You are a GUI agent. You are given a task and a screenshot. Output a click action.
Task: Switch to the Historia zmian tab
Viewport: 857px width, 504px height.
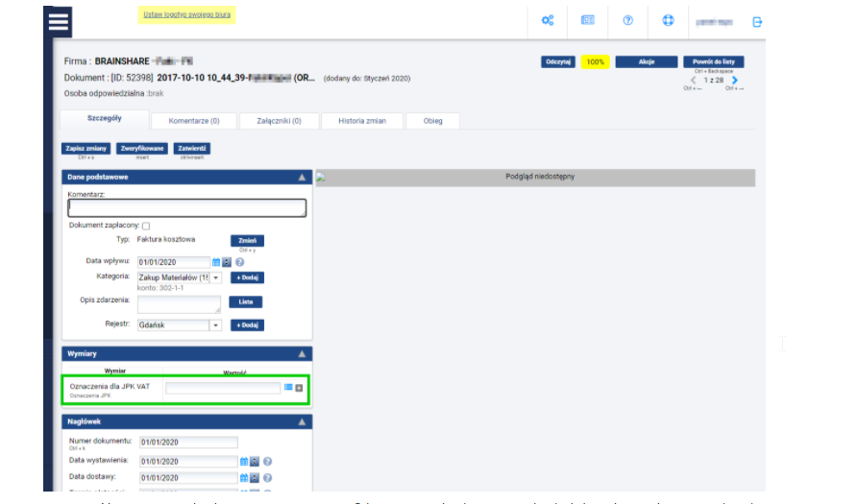pos(362,121)
